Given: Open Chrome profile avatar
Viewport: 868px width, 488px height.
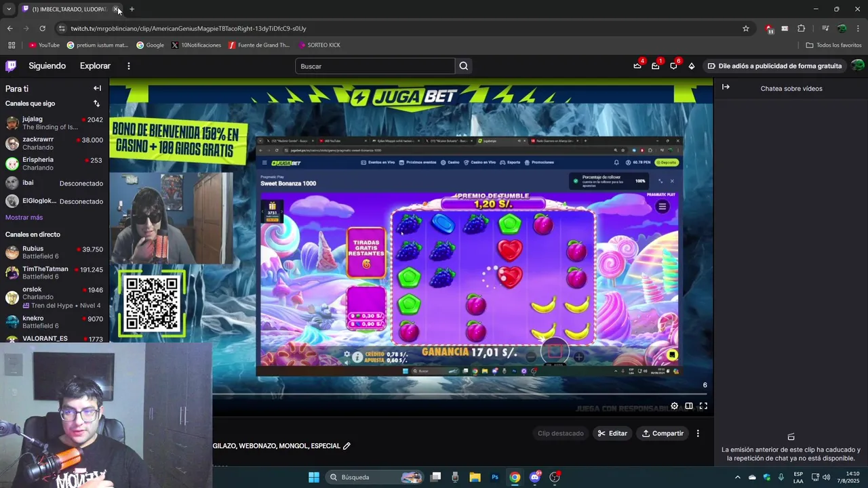Looking at the screenshot, I should point(842,28).
